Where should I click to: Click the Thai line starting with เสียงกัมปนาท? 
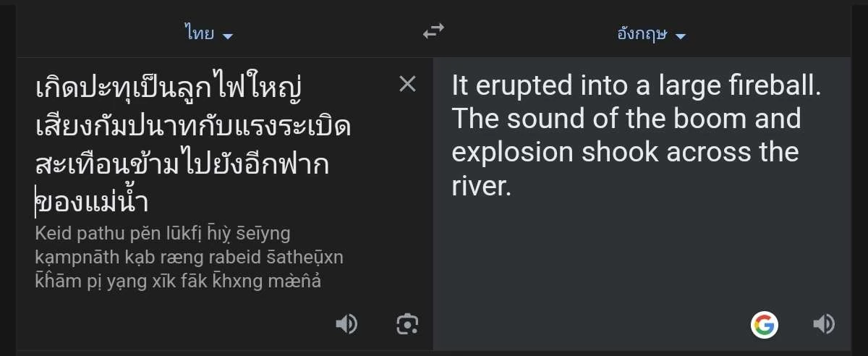(x=193, y=127)
